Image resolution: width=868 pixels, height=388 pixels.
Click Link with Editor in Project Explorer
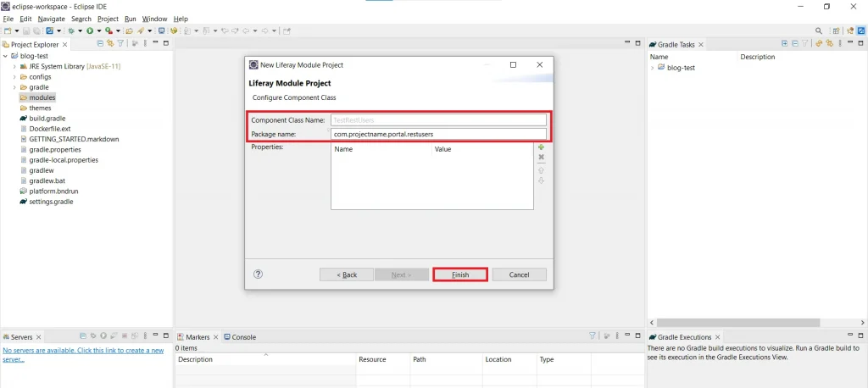click(x=110, y=43)
